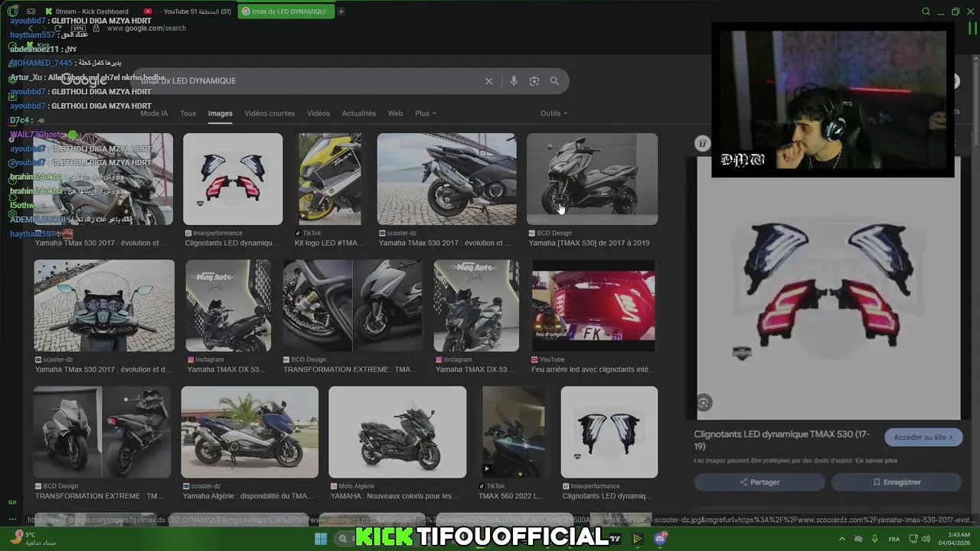Screen dimensions: 980x551
Task: Click the Enregistrer button
Action: 897,482
